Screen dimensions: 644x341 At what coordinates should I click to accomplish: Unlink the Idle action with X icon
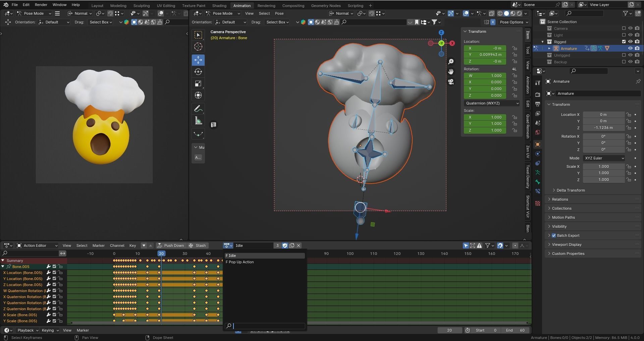(299, 246)
